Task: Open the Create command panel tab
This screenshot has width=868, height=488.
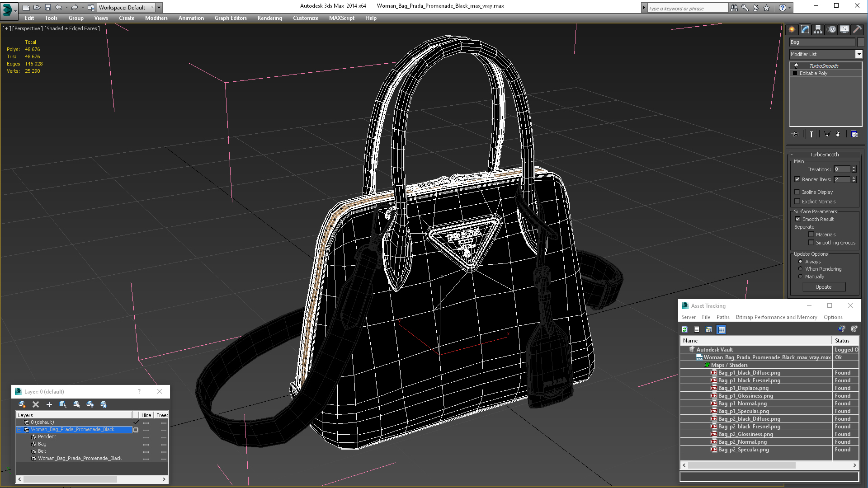Action: point(792,29)
